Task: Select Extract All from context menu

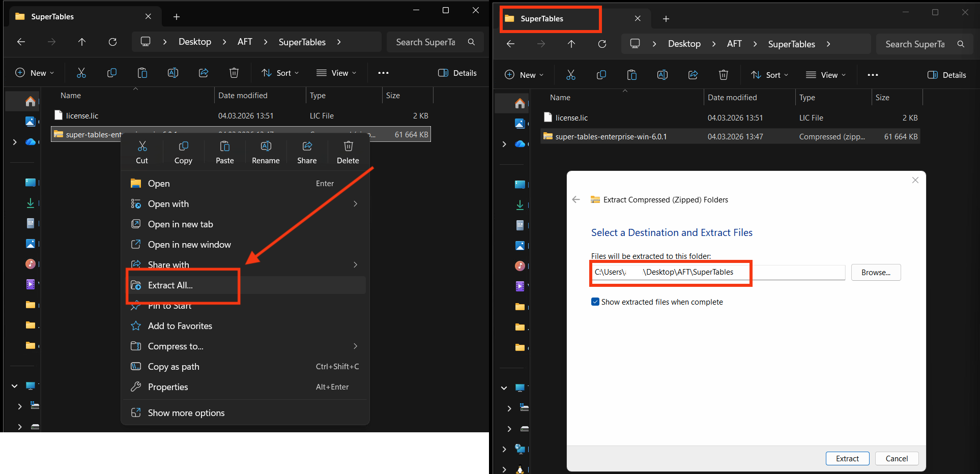Action: 170,285
